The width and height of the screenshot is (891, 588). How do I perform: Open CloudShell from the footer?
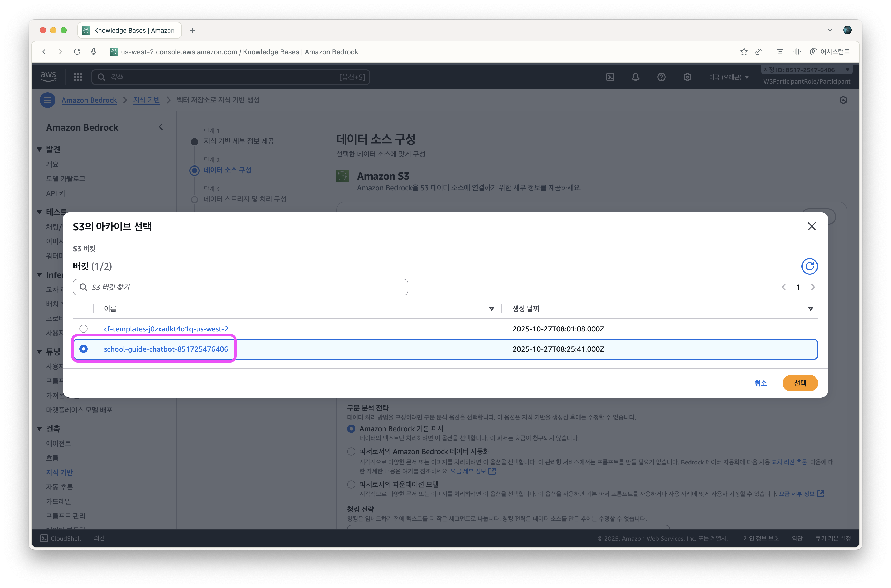(x=60, y=538)
